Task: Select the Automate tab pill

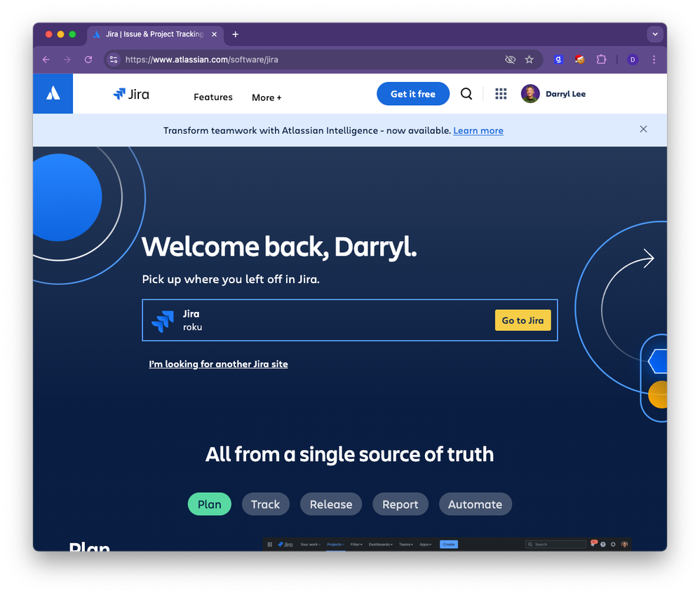Action: [475, 505]
